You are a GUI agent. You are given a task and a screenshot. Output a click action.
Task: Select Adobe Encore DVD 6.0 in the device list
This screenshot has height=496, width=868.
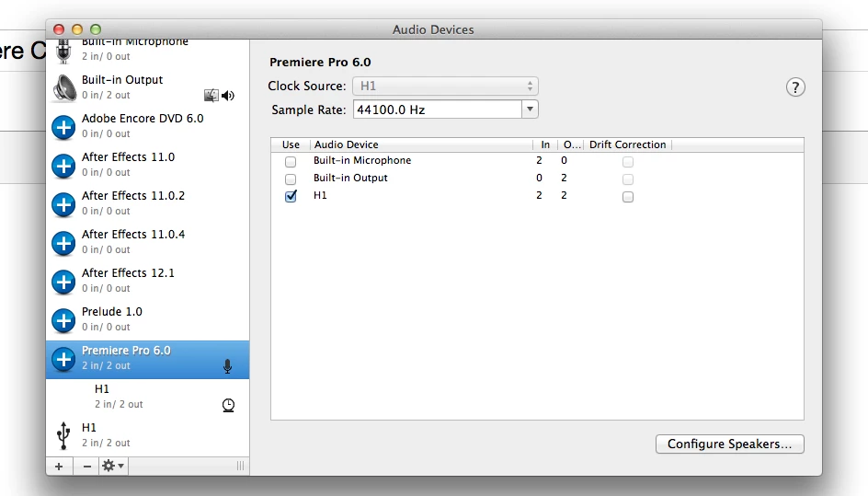click(147, 126)
